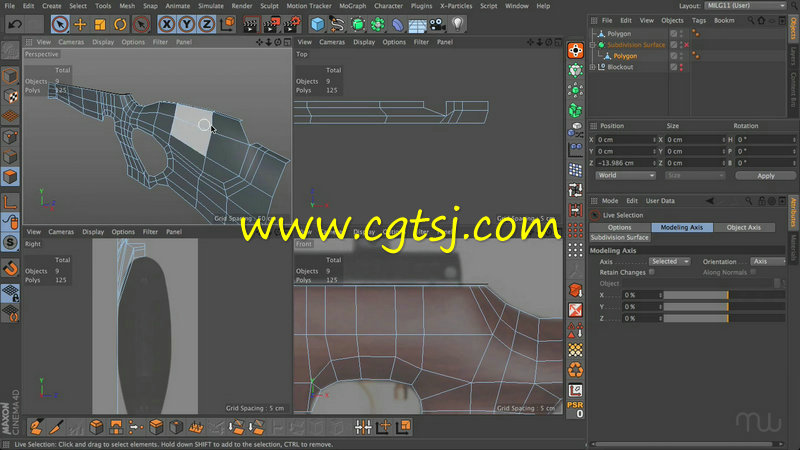Open Perspective viewport Display menu
800x450 pixels.
[x=103, y=42]
